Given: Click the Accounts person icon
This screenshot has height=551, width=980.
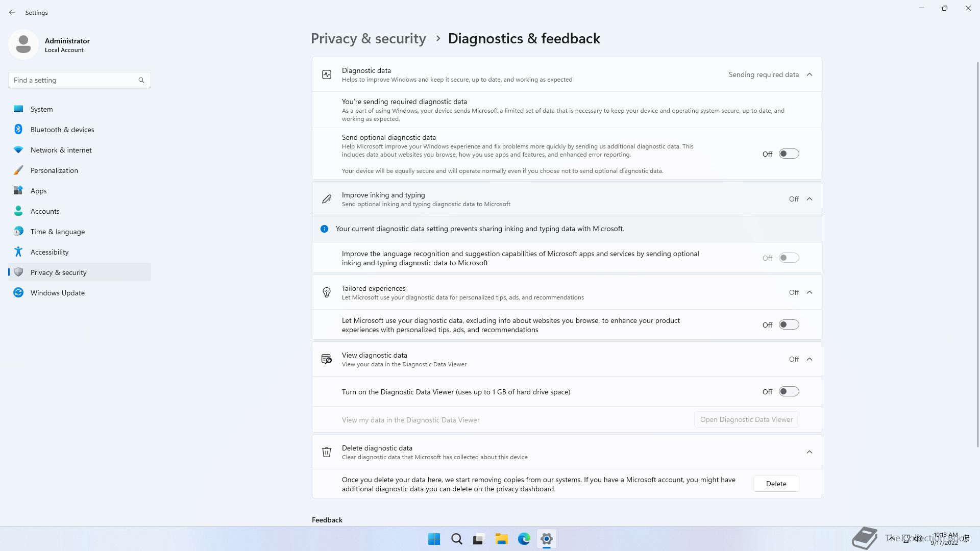Looking at the screenshot, I should click(18, 211).
